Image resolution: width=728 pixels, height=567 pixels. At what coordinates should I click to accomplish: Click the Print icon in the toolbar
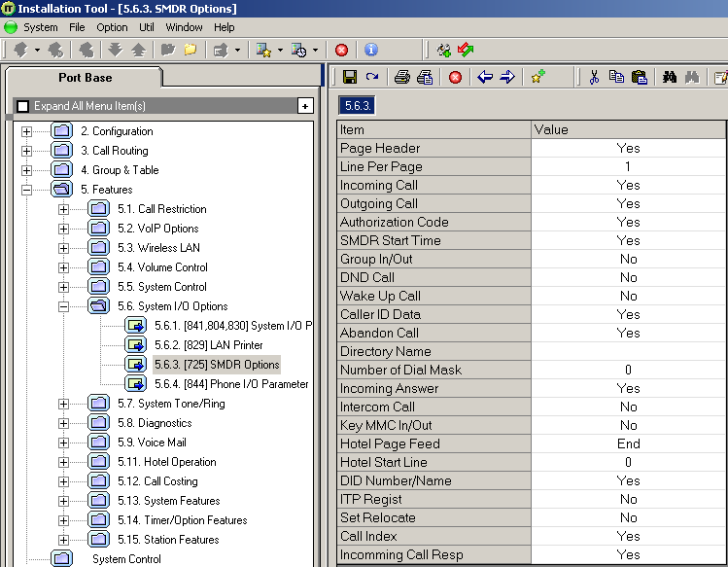tap(401, 77)
